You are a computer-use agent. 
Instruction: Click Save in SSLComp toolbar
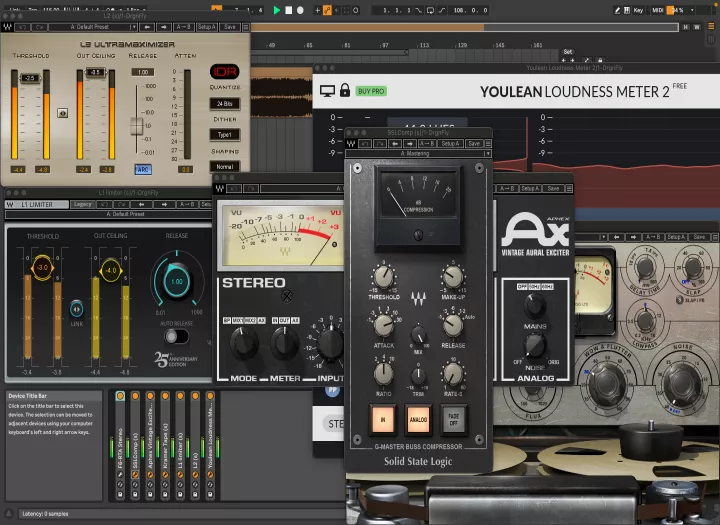474,144
